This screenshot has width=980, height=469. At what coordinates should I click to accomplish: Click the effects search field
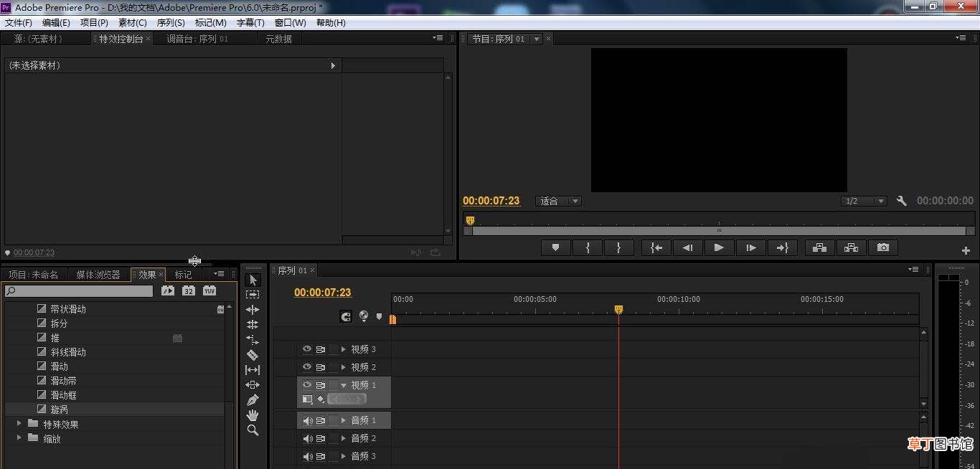[78, 291]
